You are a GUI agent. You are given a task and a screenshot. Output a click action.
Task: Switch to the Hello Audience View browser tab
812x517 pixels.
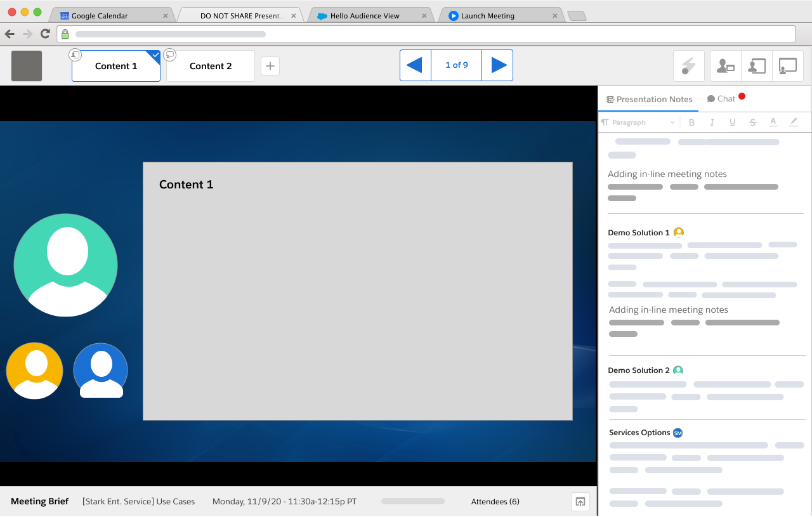tap(365, 16)
